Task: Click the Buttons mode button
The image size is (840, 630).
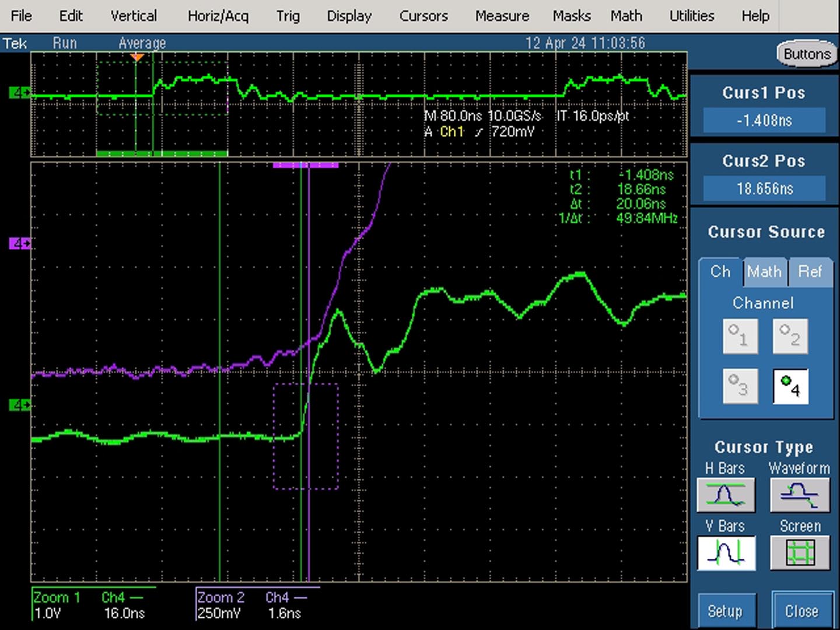Action: [807, 54]
